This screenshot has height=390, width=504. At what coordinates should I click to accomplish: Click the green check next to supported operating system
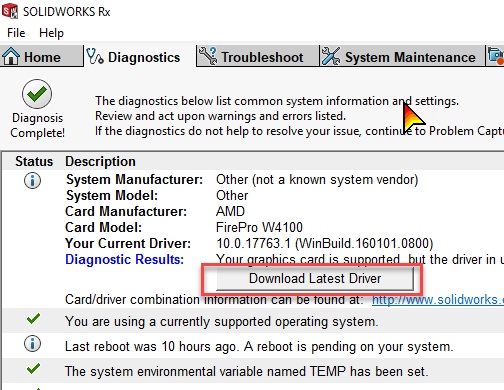click(x=33, y=319)
